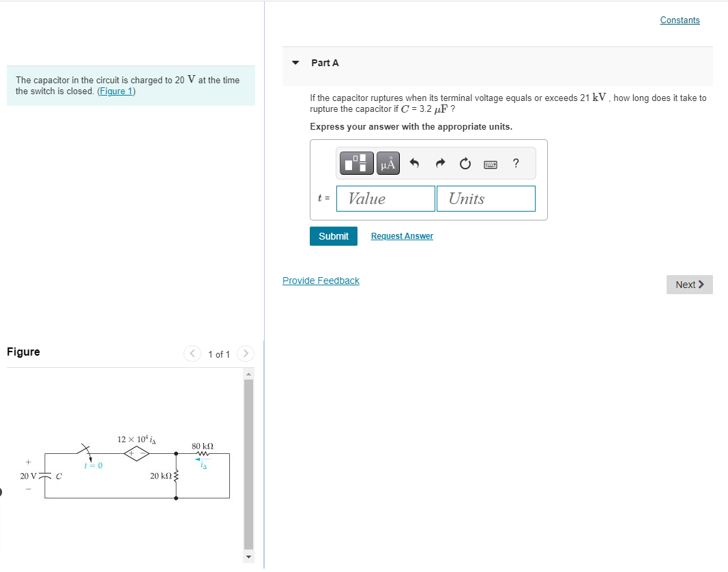Click the scrollbar down arrow below the figure
The width and height of the screenshot is (728, 572).
point(248,556)
